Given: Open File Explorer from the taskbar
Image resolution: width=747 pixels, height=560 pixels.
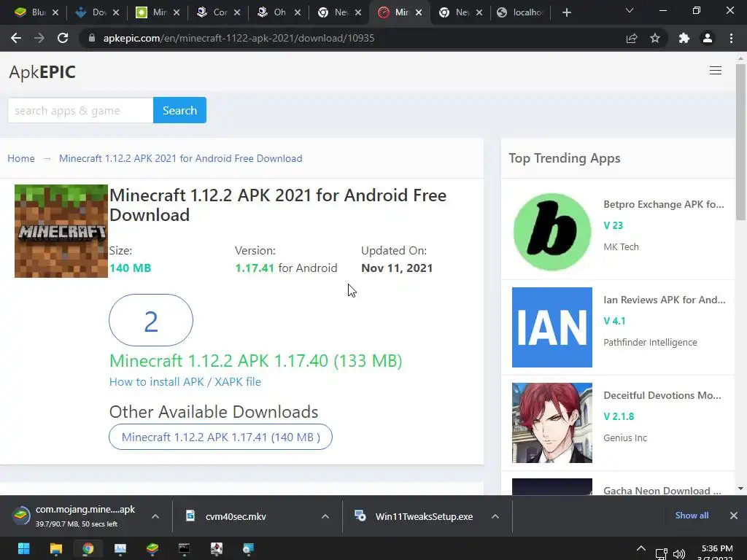Looking at the screenshot, I should click(x=55, y=548).
